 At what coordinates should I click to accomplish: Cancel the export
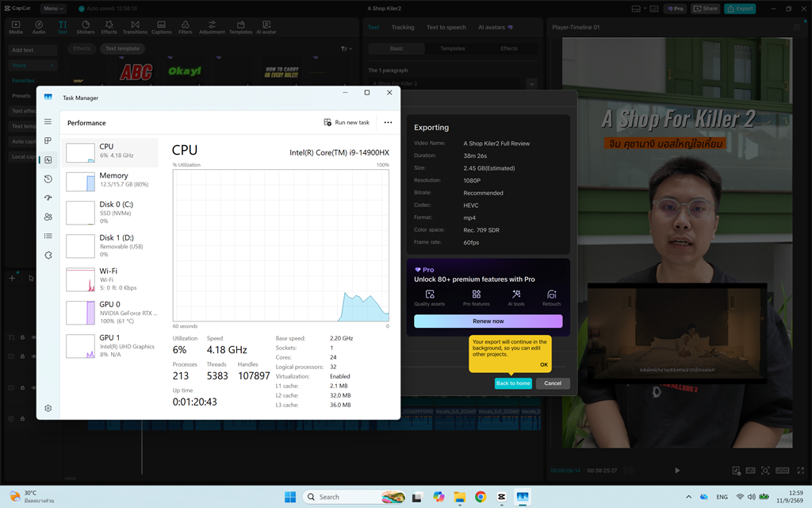click(553, 383)
